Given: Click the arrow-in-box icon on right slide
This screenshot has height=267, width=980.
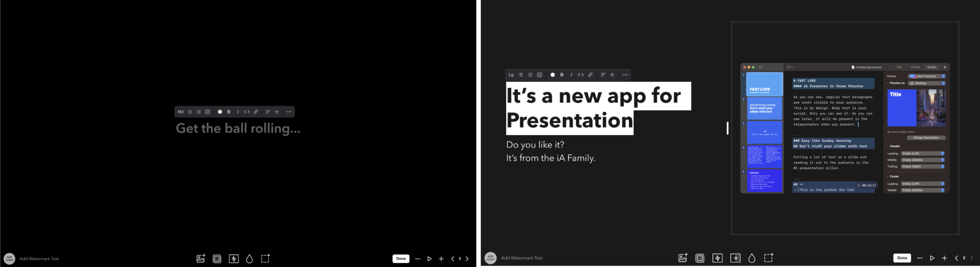Looking at the screenshot, I should pos(735,258).
